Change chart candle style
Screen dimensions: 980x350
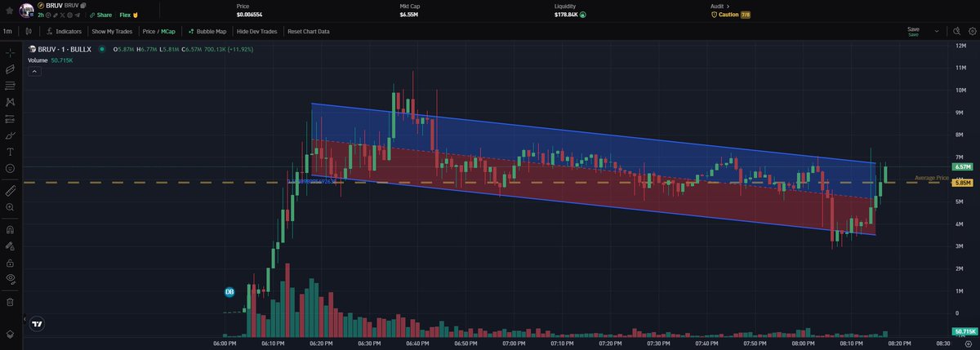click(x=29, y=31)
